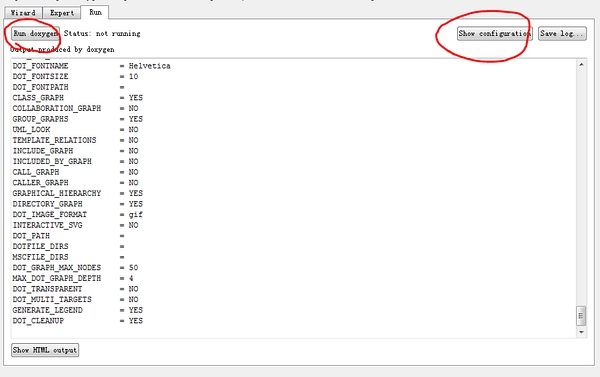
Task: Click the GENERATE_LEGEND line
Action: coord(78,310)
